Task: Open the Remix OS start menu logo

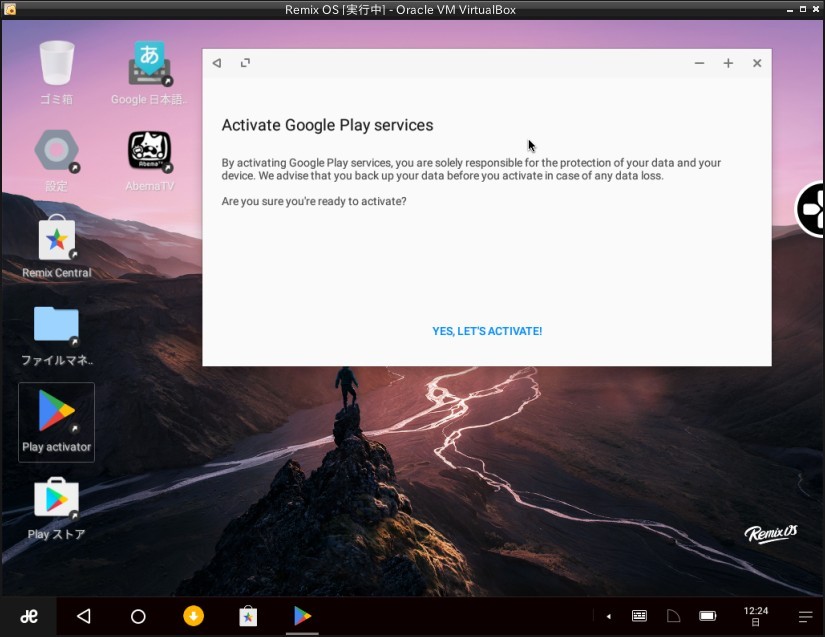Action: [28, 616]
